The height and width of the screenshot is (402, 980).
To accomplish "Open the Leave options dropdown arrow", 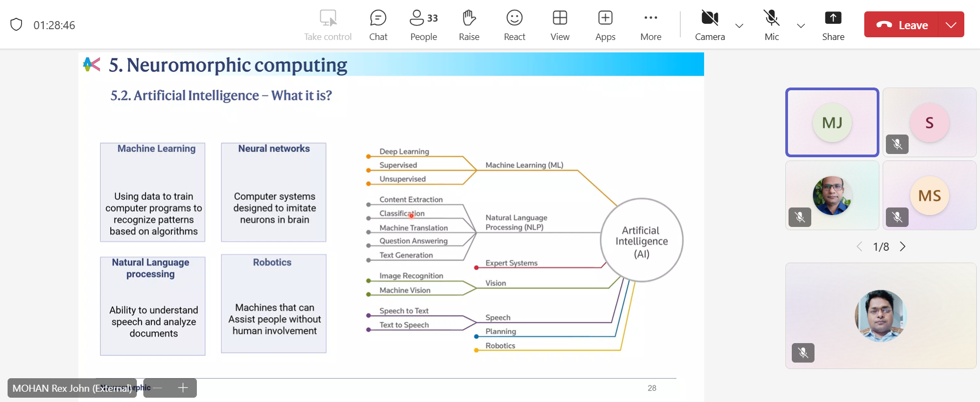I will coord(951,25).
